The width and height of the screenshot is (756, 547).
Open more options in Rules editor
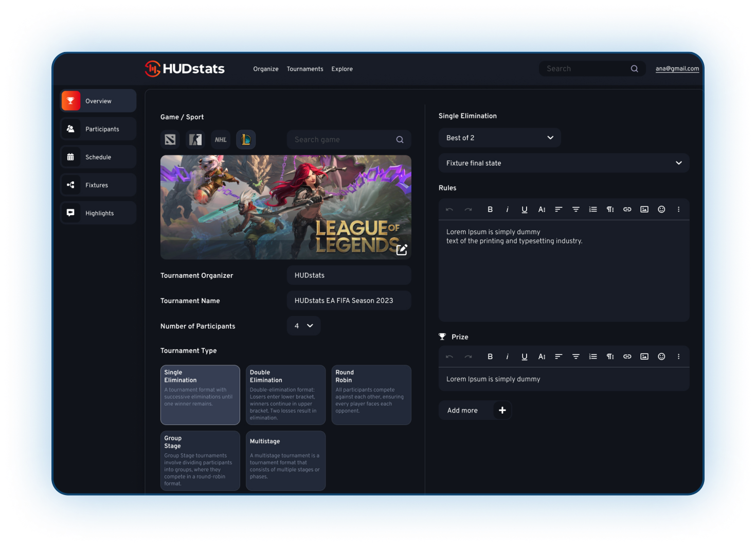click(678, 209)
